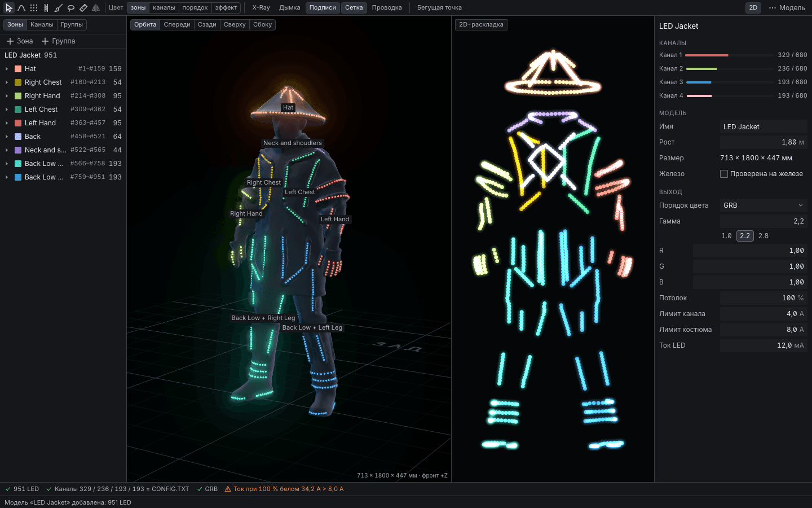Select the lasso selection tool
812x508 pixels.
(x=71, y=8)
